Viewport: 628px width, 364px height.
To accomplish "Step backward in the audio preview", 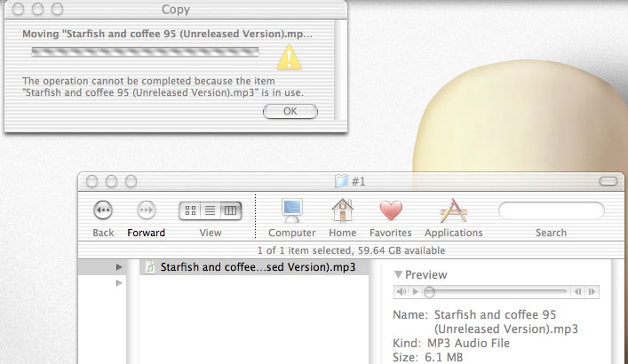I will pyautogui.click(x=578, y=291).
